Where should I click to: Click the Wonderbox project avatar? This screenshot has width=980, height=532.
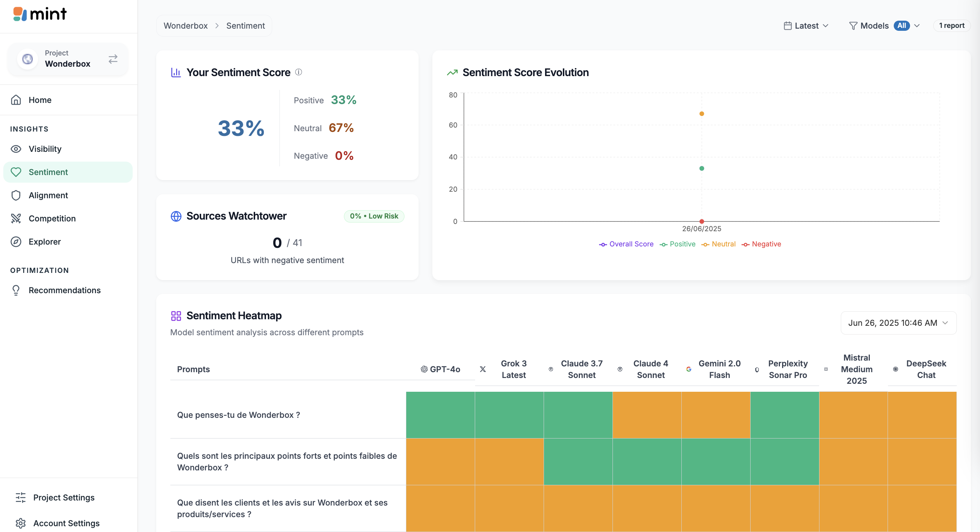click(28, 59)
